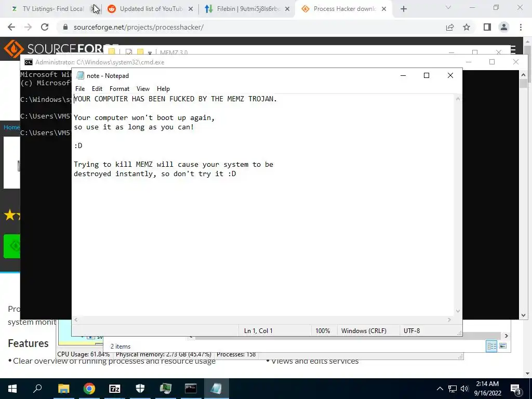Screen dimensions: 532x399
Task: Open the notification center with 3 alerts
Action: pyautogui.click(x=515, y=389)
